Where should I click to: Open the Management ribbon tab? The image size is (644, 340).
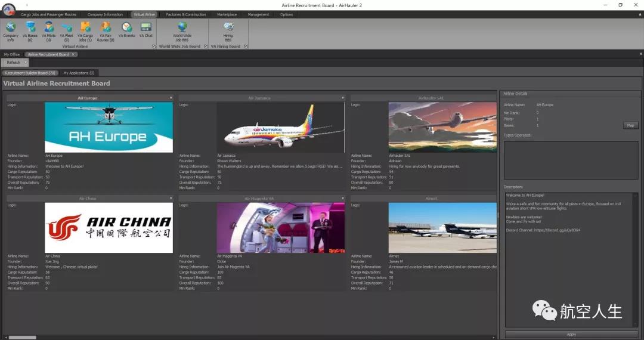click(258, 14)
